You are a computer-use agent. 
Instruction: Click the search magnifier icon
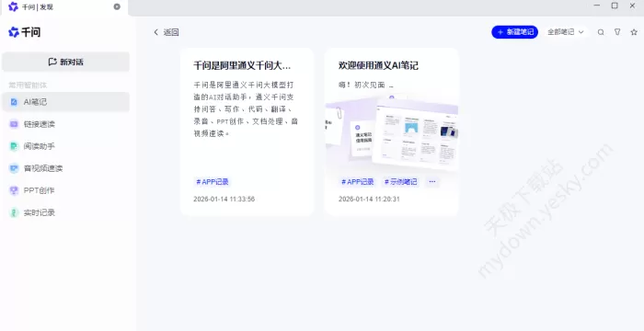click(x=601, y=32)
